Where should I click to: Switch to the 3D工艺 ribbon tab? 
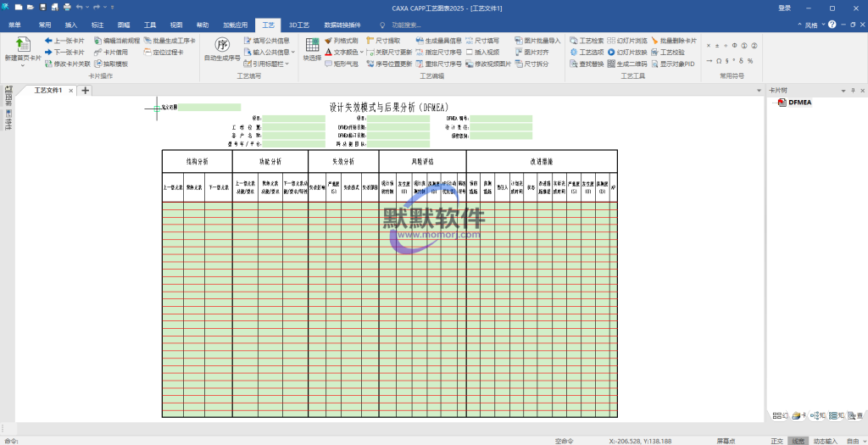[x=298, y=25]
